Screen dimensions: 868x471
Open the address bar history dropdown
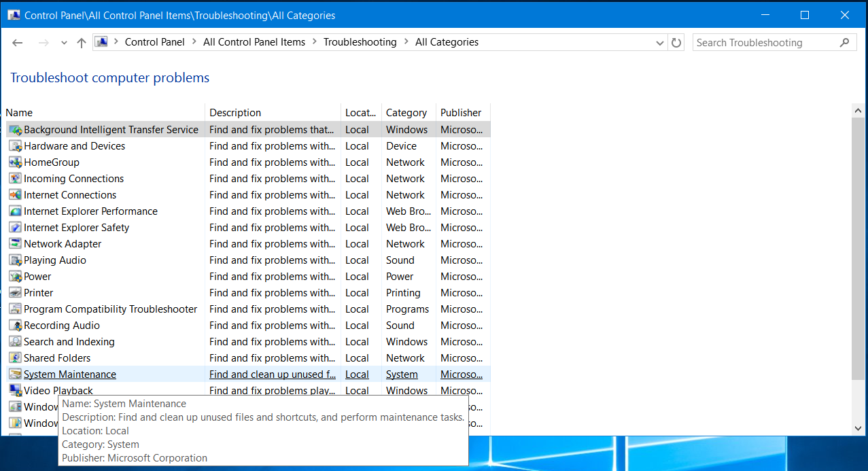pyautogui.click(x=659, y=43)
